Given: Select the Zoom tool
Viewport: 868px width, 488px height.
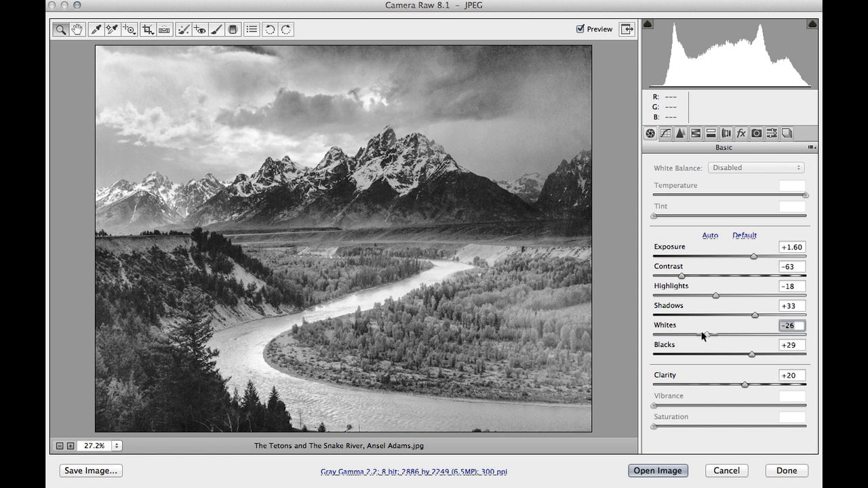Looking at the screenshot, I should point(61,29).
